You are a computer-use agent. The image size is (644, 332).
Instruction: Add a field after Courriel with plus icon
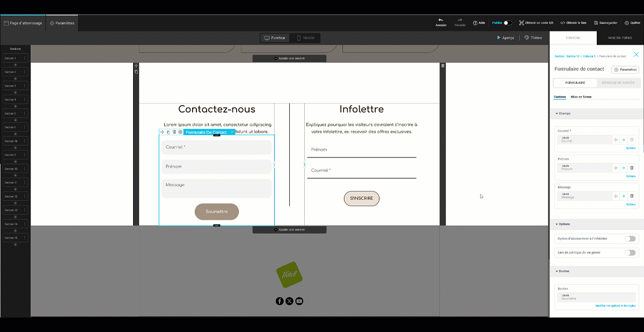pos(624,140)
